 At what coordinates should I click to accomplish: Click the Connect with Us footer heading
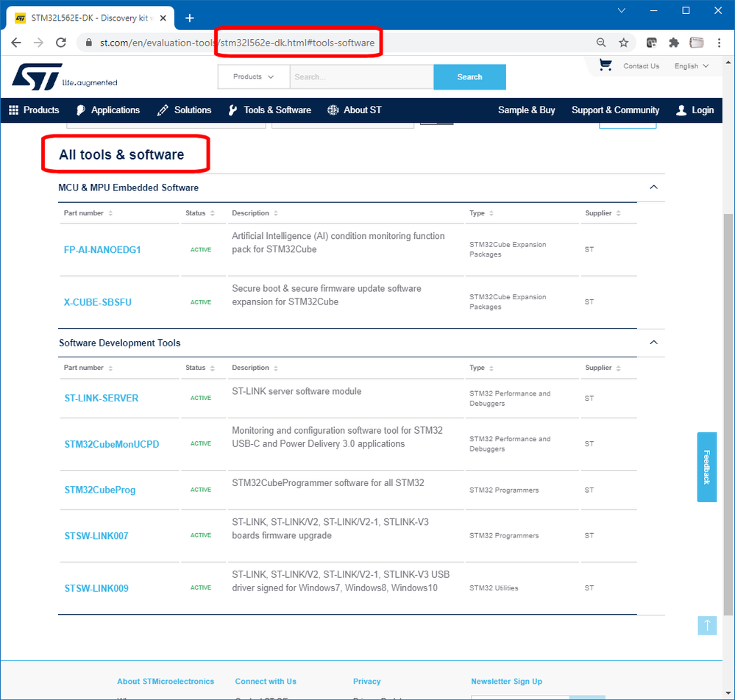266,682
